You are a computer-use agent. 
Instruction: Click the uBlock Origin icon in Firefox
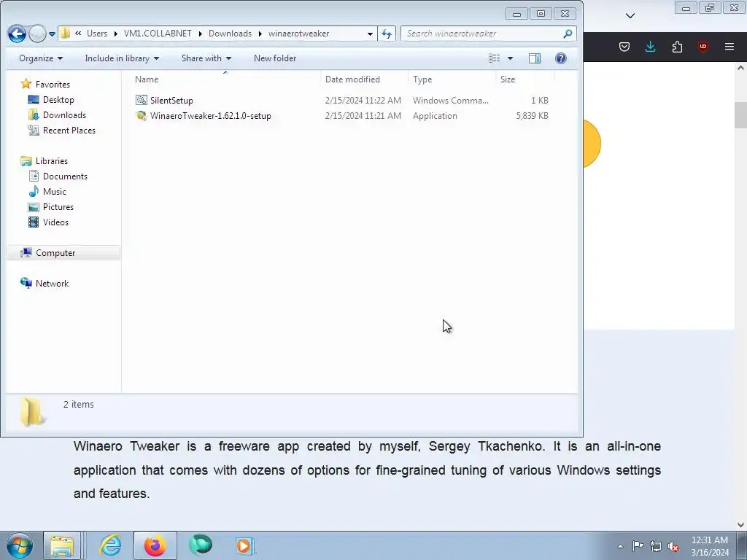703,47
